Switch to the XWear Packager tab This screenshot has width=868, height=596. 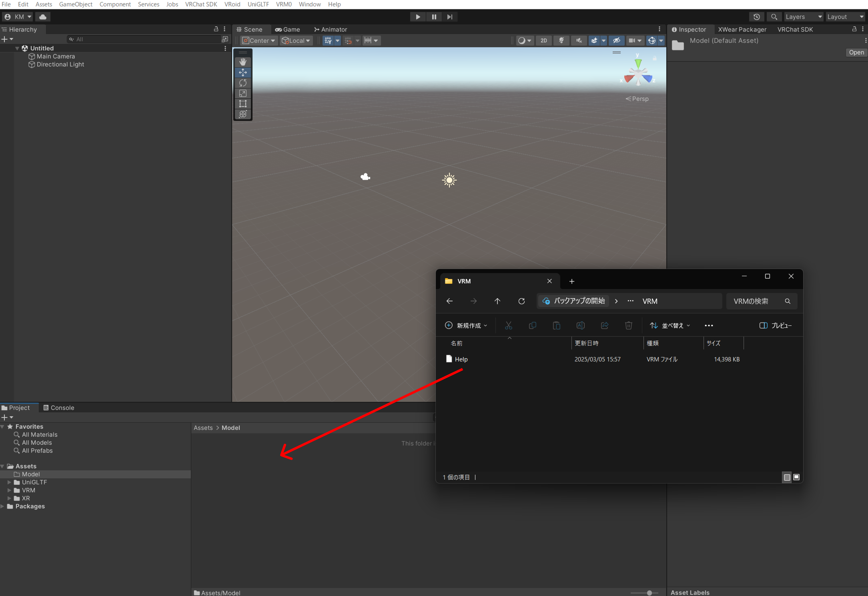(742, 29)
